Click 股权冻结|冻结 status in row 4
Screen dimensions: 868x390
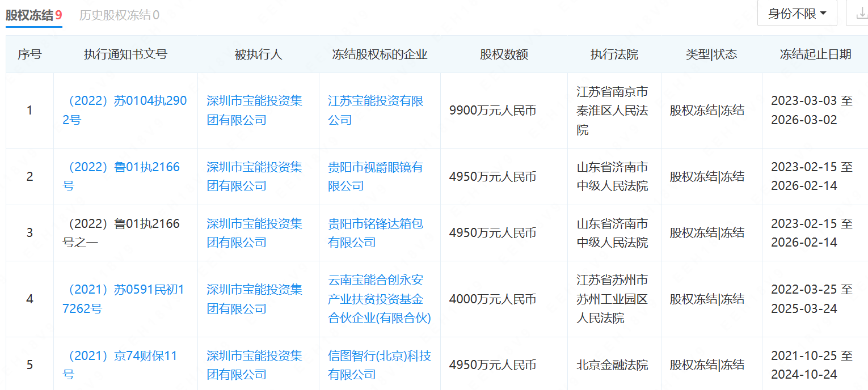707,299
